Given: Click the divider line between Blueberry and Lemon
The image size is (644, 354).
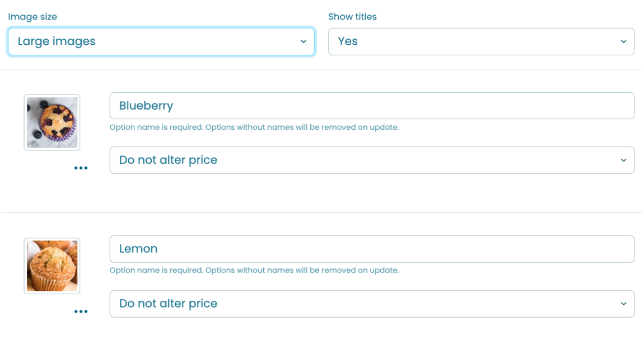Looking at the screenshot, I should 322,212.
